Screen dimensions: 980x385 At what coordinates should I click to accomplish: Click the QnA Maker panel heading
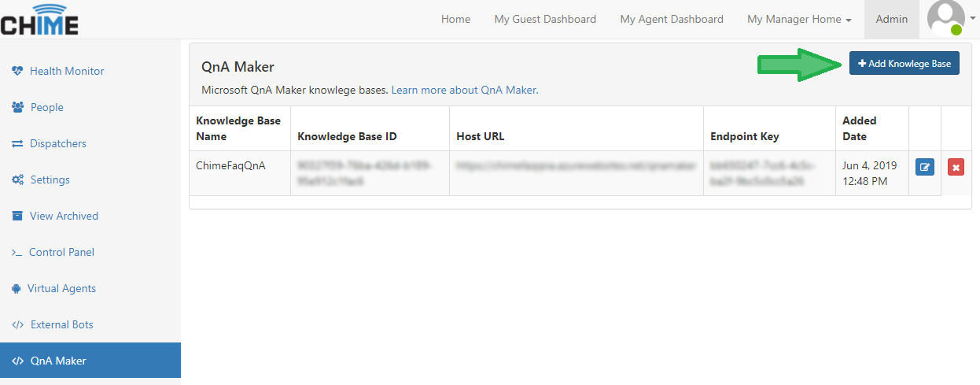point(238,67)
